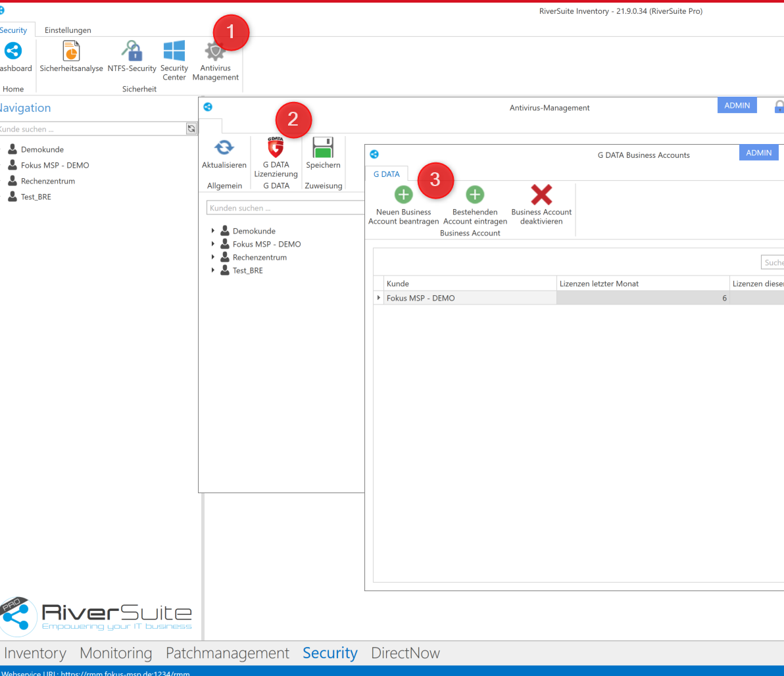Sort by Kunde column header
The image size is (784, 676).
click(470, 283)
